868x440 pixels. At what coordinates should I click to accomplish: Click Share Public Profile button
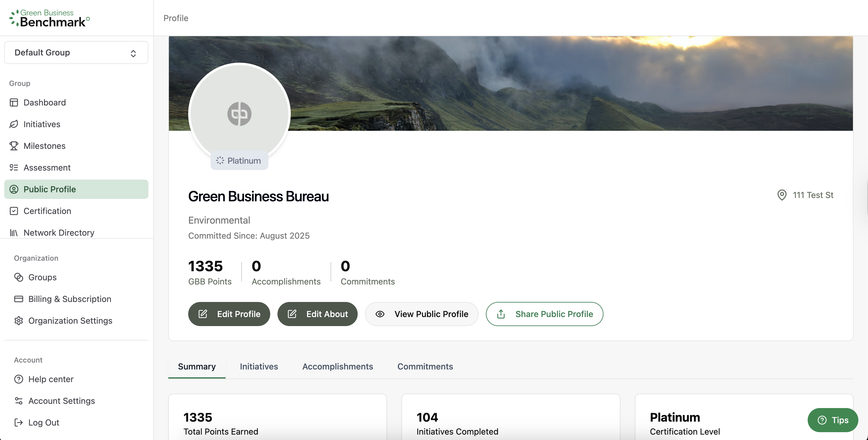(x=544, y=314)
